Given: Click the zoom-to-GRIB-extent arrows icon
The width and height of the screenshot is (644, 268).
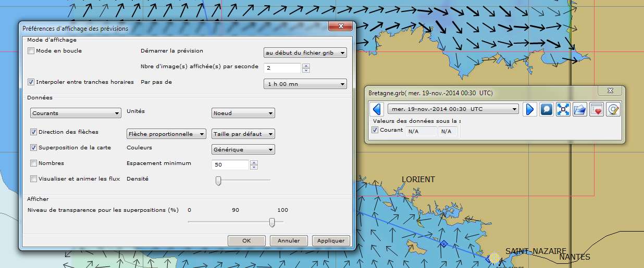Looking at the screenshot, I should click(x=563, y=109).
